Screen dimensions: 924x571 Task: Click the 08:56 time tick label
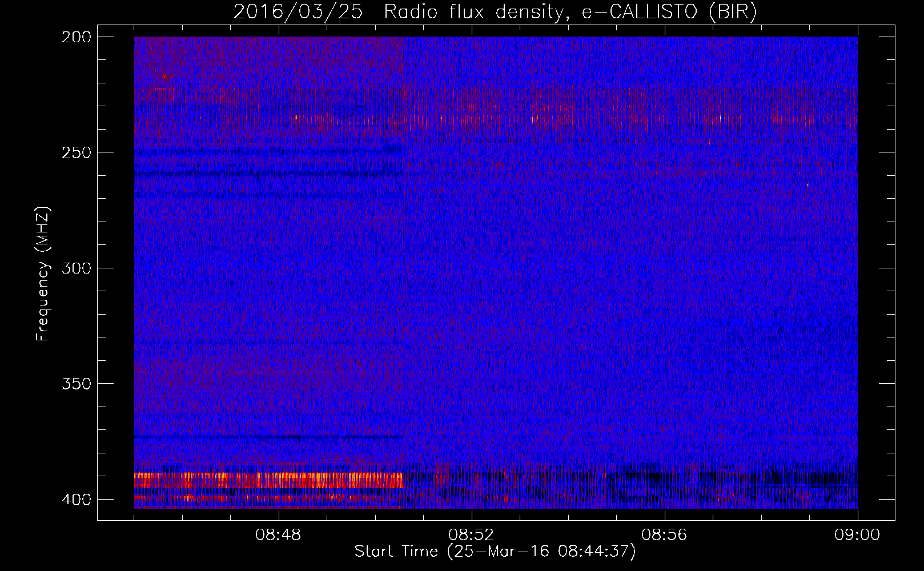(664, 535)
